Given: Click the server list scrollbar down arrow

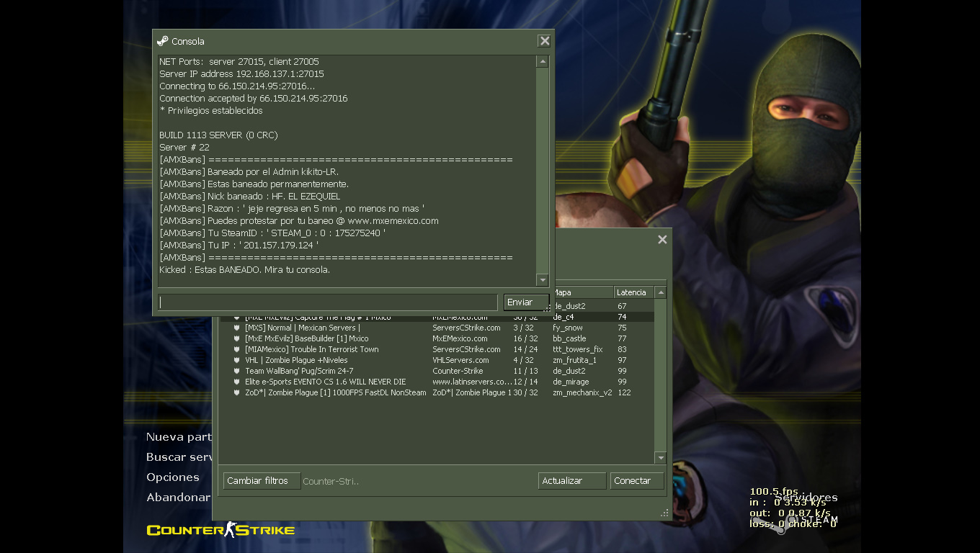Looking at the screenshot, I should (661, 458).
